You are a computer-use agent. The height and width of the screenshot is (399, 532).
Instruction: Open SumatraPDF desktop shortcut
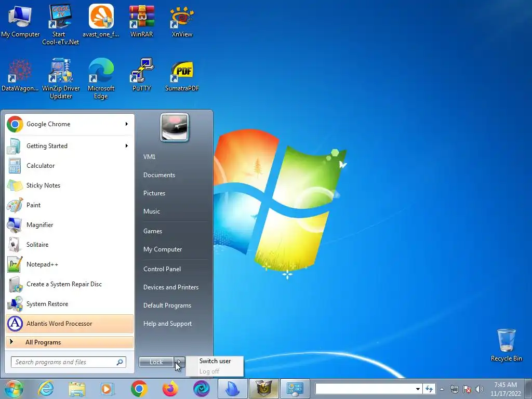(182, 75)
